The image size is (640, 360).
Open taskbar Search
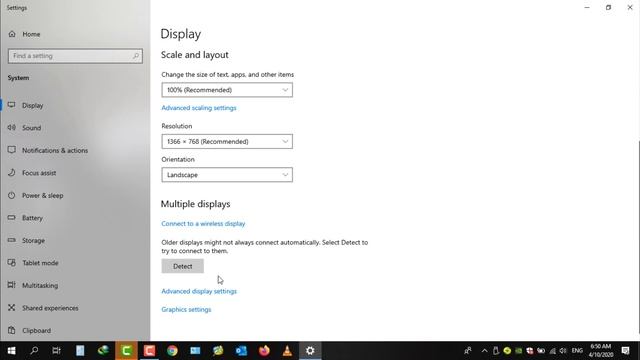tap(34, 351)
